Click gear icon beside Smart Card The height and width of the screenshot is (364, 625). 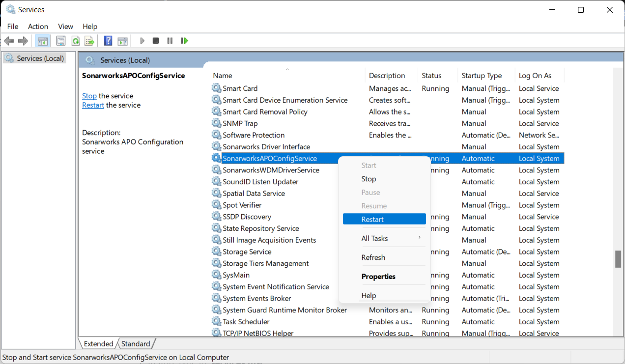216,88
